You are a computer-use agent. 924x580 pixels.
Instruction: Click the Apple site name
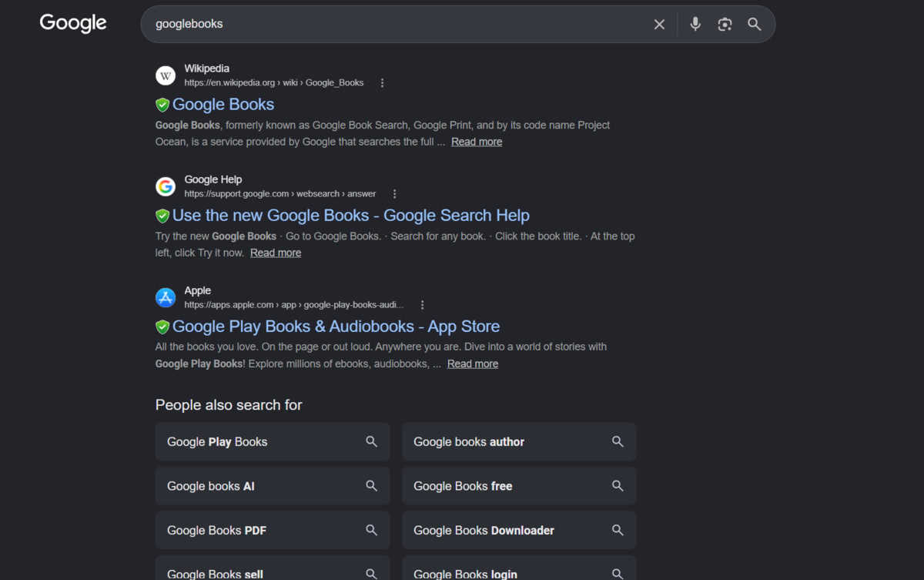[198, 290]
